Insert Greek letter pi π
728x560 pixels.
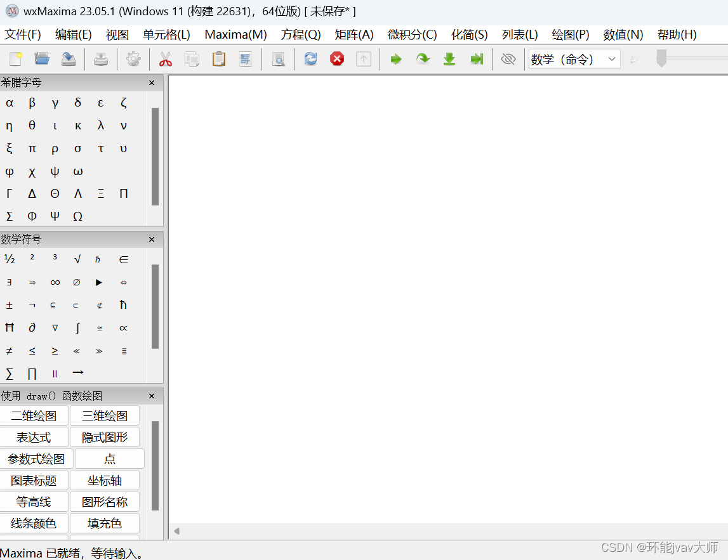pyautogui.click(x=32, y=148)
